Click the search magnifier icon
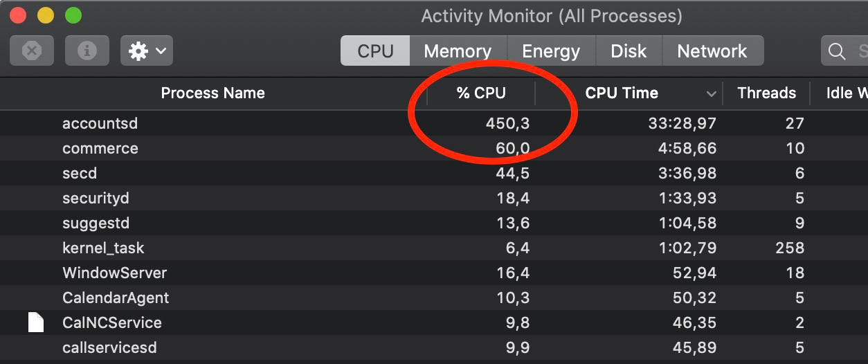Viewport: 868px width, 364px height. (837, 51)
